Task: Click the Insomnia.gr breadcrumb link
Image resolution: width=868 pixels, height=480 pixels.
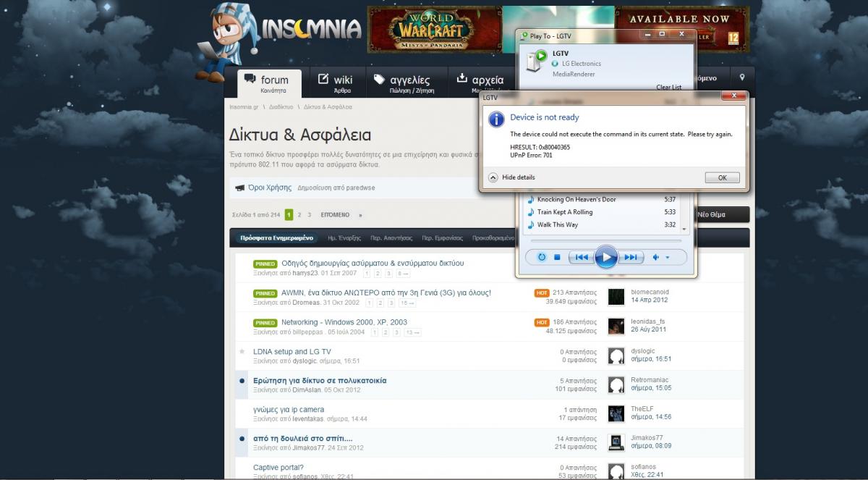Action: (244, 106)
